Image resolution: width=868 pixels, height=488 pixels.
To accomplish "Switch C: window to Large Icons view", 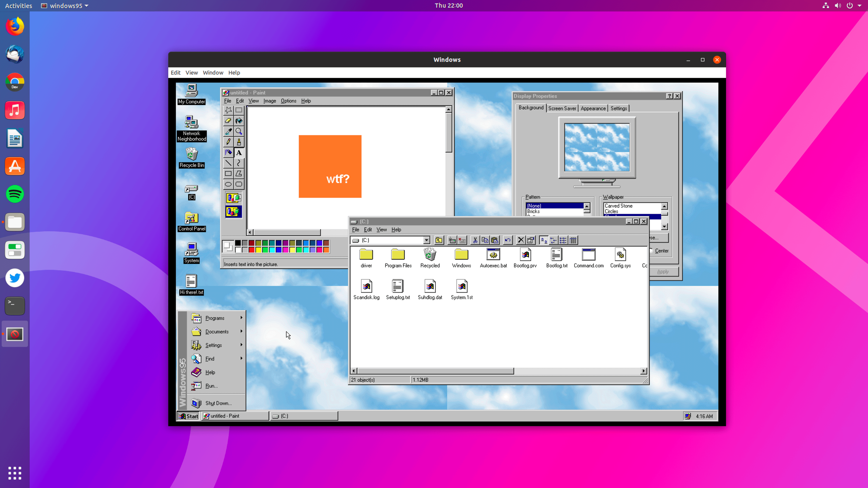I will click(x=544, y=240).
